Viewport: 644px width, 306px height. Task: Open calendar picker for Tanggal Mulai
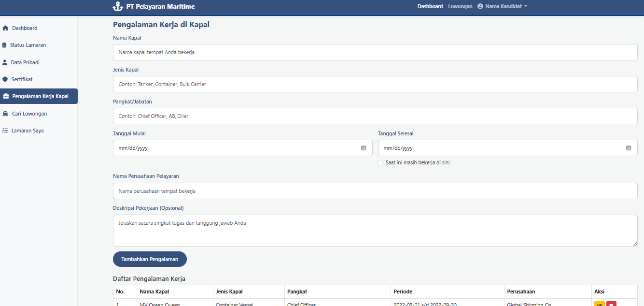(364, 148)
